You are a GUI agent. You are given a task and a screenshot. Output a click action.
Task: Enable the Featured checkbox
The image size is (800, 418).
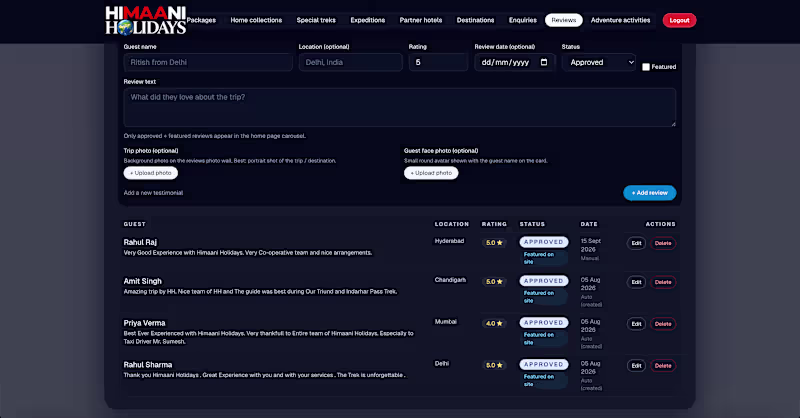pyautogui.click(x=646, y=67)
